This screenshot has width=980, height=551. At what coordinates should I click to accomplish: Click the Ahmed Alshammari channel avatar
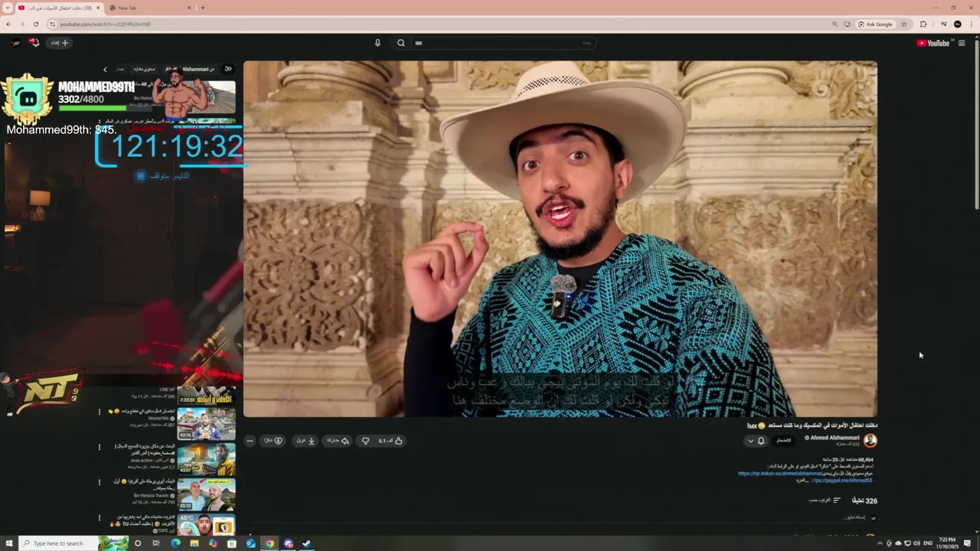pyautogui.click(x=871, y=441)
